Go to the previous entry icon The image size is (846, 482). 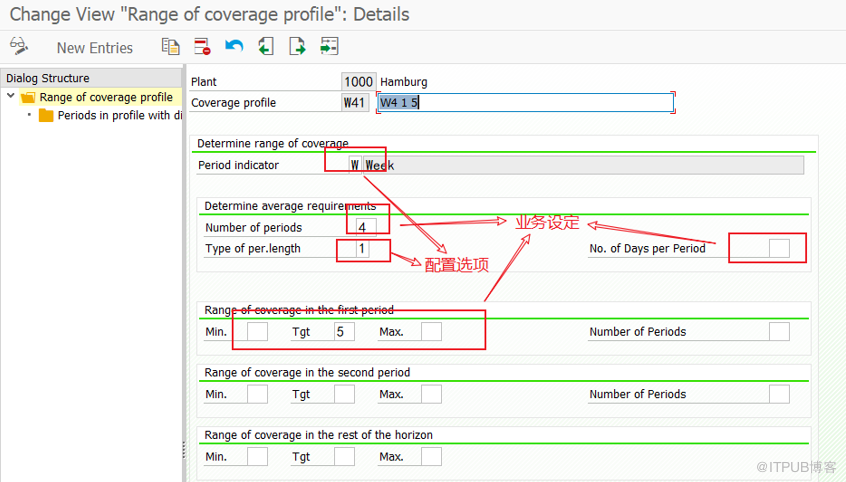coord(265,46)
